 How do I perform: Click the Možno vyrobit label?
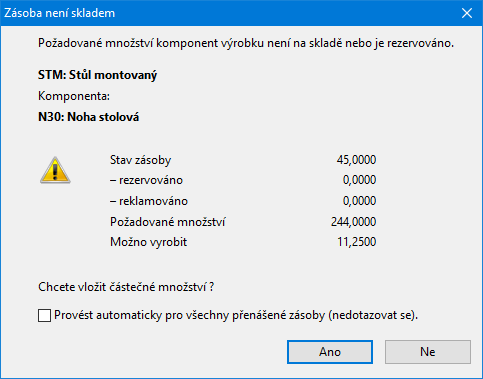[x=148, y=242]
